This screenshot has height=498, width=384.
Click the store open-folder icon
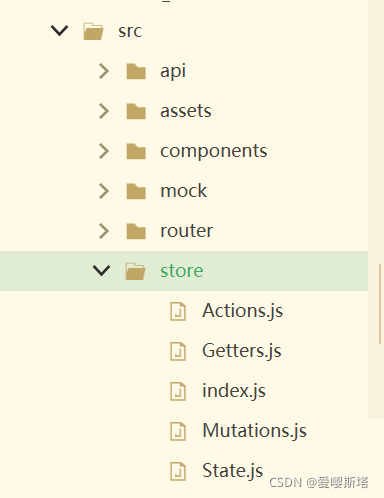[x=135, y=271]
